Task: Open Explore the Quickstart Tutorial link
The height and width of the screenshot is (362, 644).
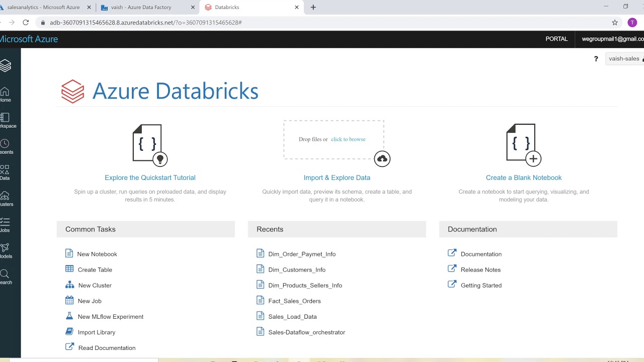Action: point(150,177)
